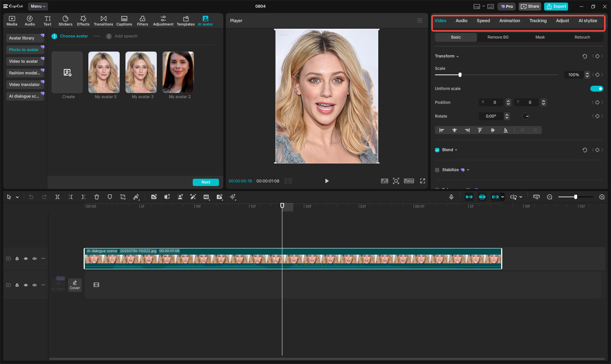611x364 pixels.
Task: Click the Next button
Action: pos(205,182)
